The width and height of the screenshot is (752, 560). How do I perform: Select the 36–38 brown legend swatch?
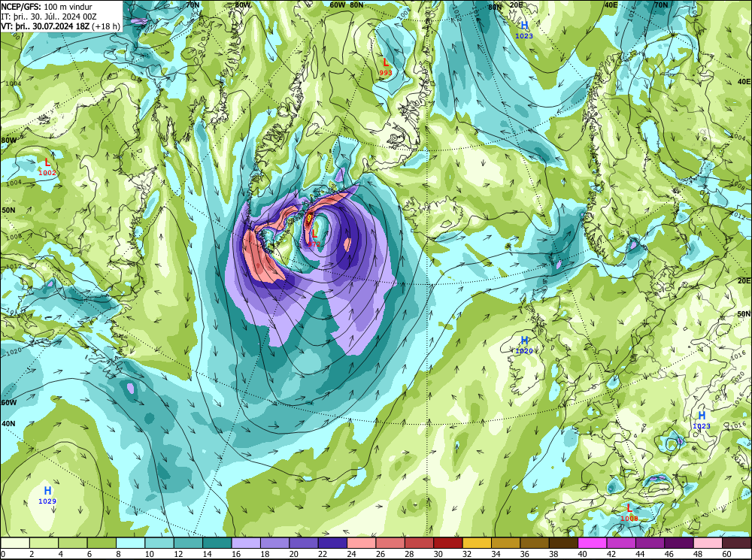click(535, 543)
